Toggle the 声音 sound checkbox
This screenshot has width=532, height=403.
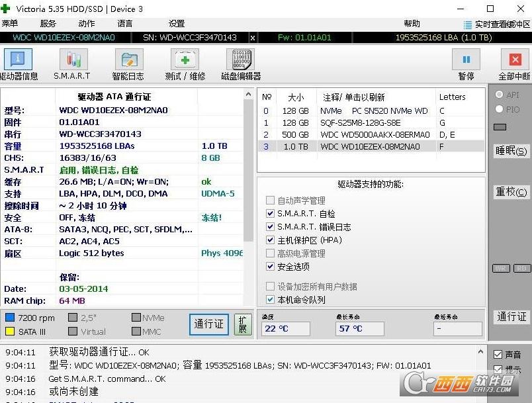click(498, 355)
